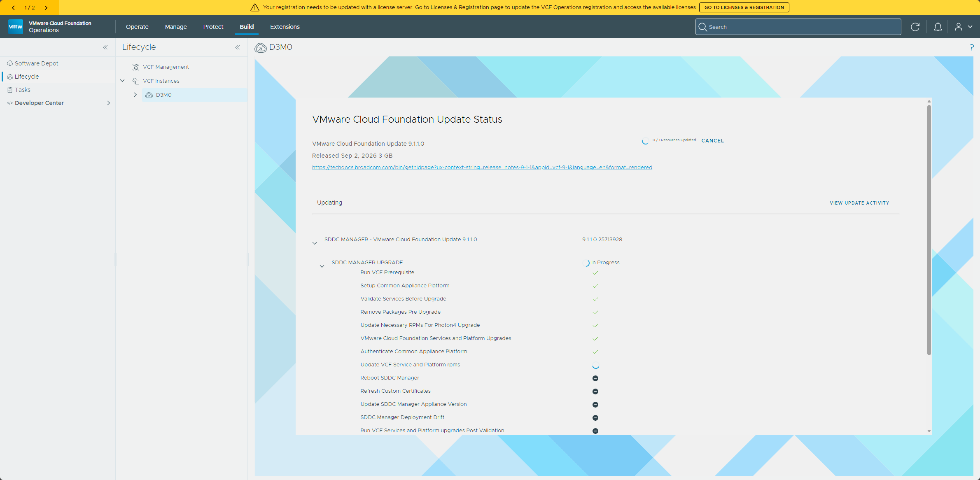Expand the Developer Center menu arrow
Image resolution: width=980 pixels, height=480 pixels.
click(108, 103)
